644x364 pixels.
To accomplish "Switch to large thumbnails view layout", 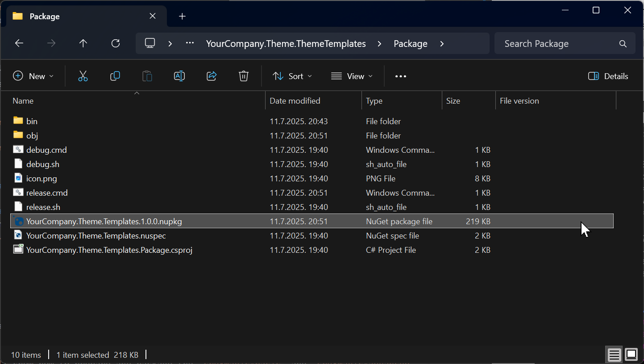I will click(x=632, y=355).
